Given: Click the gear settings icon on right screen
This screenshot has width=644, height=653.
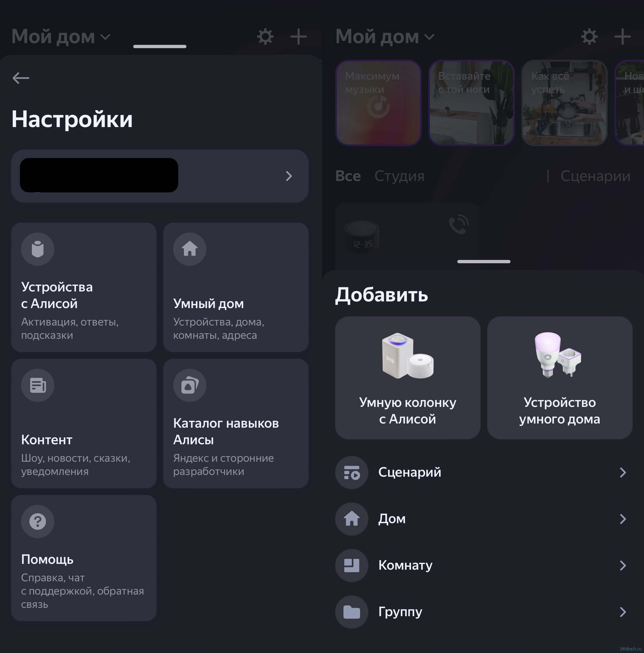Looking at the screenshot, I should (589, 37).
